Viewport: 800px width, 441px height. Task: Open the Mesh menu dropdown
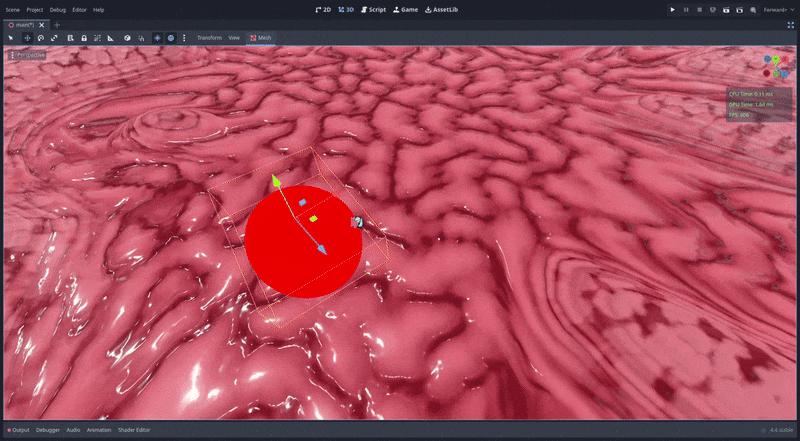tap(260, 38)
